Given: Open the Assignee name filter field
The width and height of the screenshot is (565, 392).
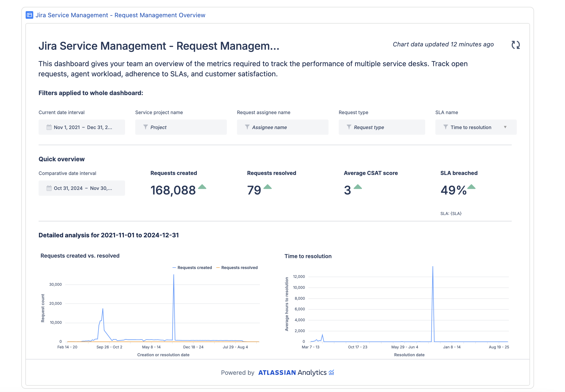Looking at the screenshot, I should (283, 127).
